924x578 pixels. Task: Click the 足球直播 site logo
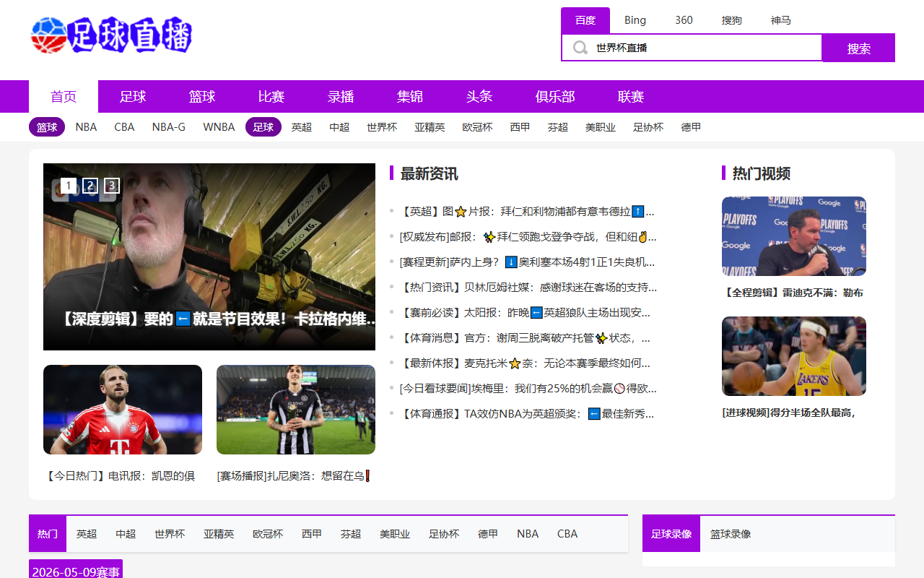click(112, 35)
